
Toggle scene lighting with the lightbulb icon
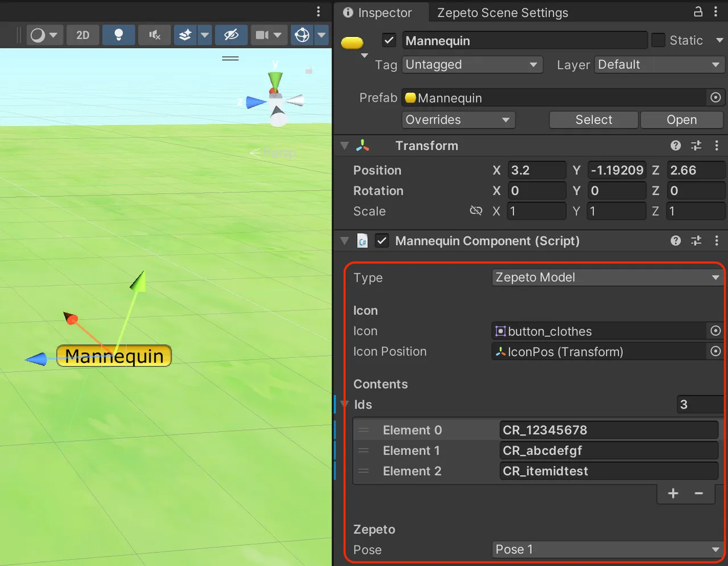tap(118, 35)
